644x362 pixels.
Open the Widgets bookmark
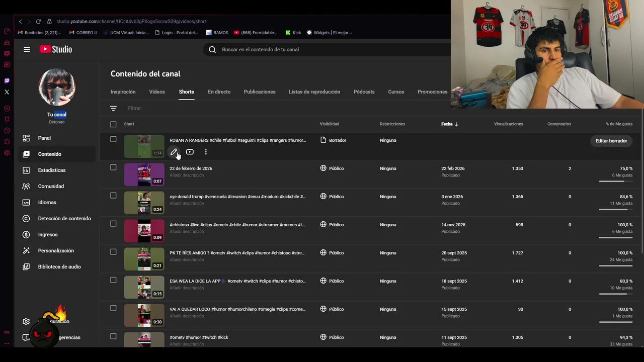point(329,33)
